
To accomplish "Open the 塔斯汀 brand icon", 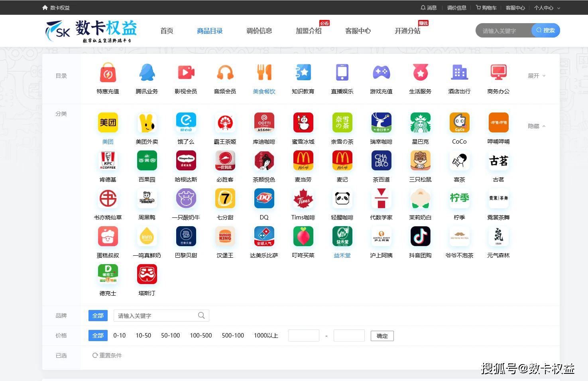I will [147, 274].
